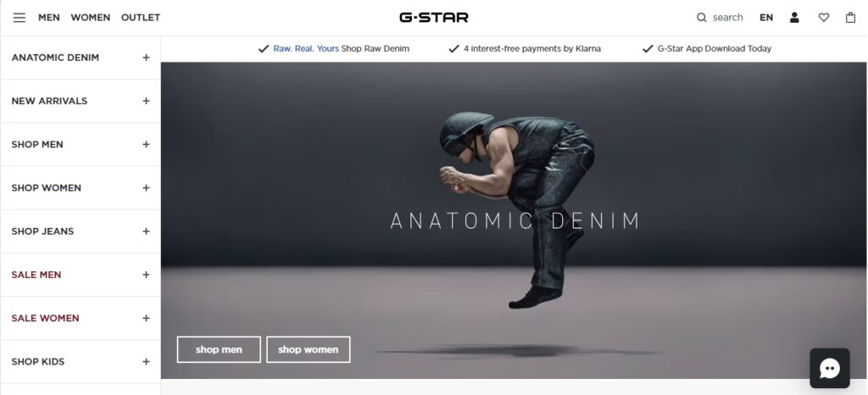Go to the OUTLET menu item
The image size is (868, 395).
click(x=141, y=18)
